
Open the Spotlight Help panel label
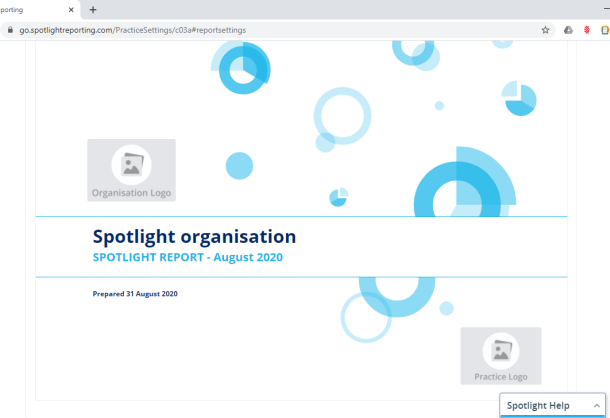[538, 406]
